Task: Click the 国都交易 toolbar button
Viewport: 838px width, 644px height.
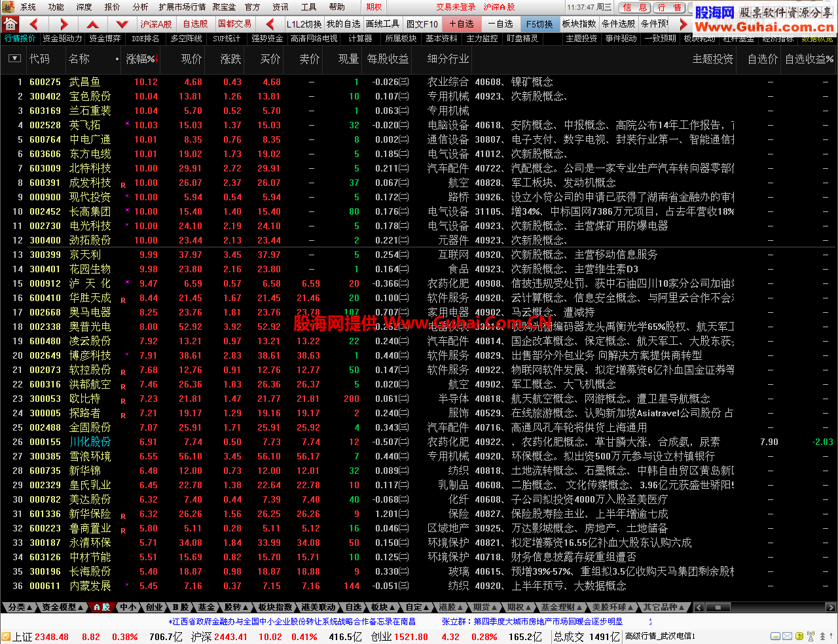Action: [x=234, y=24]
